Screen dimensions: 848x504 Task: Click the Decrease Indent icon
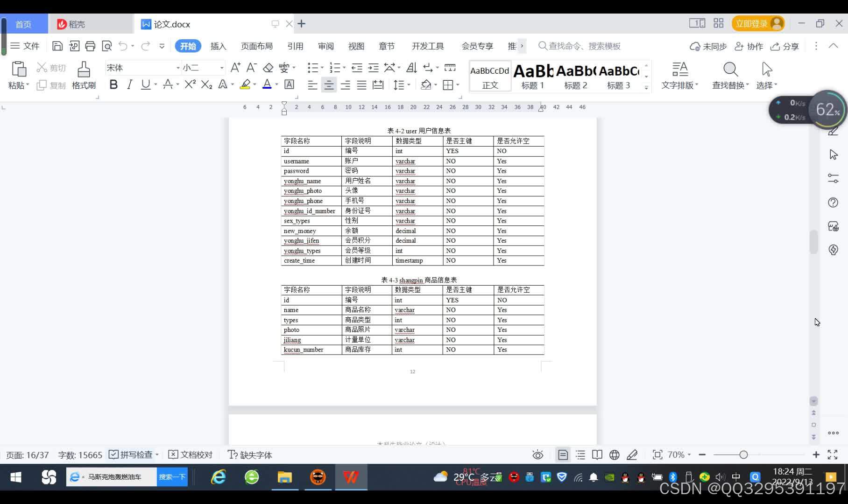[357, 68]
